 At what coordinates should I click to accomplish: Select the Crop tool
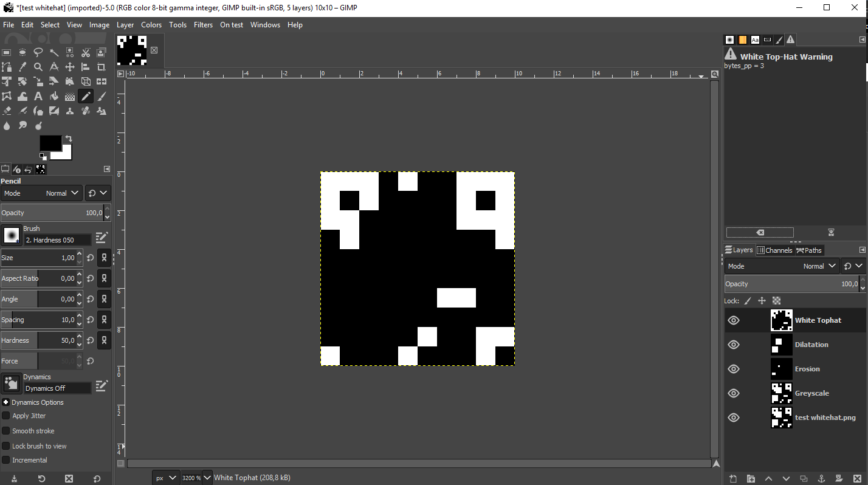tap(102, 67)
